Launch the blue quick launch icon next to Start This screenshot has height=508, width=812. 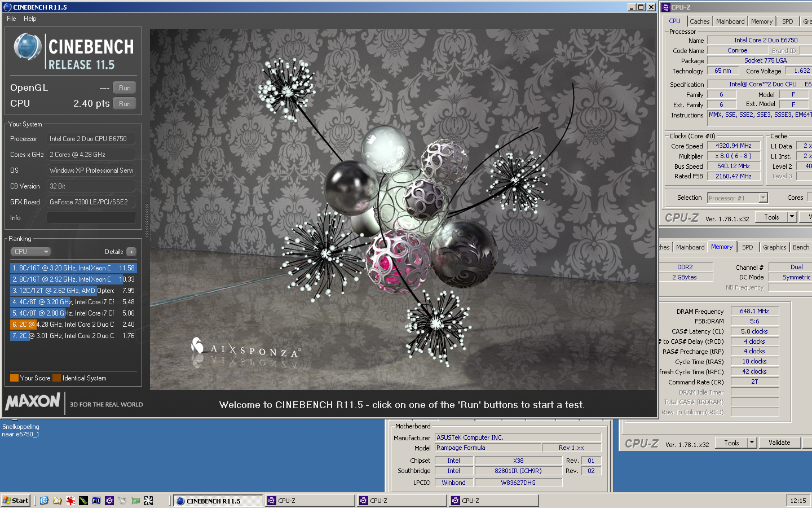click(x=44, y=501)
